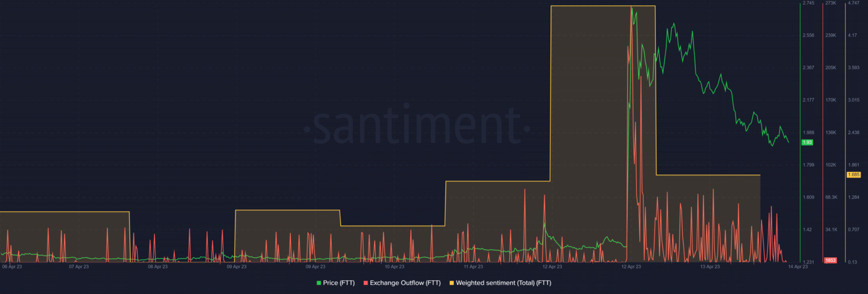868x294 pixels.
Task: Click the red 1853 outflow value badge
Action: tap(830, 260)
